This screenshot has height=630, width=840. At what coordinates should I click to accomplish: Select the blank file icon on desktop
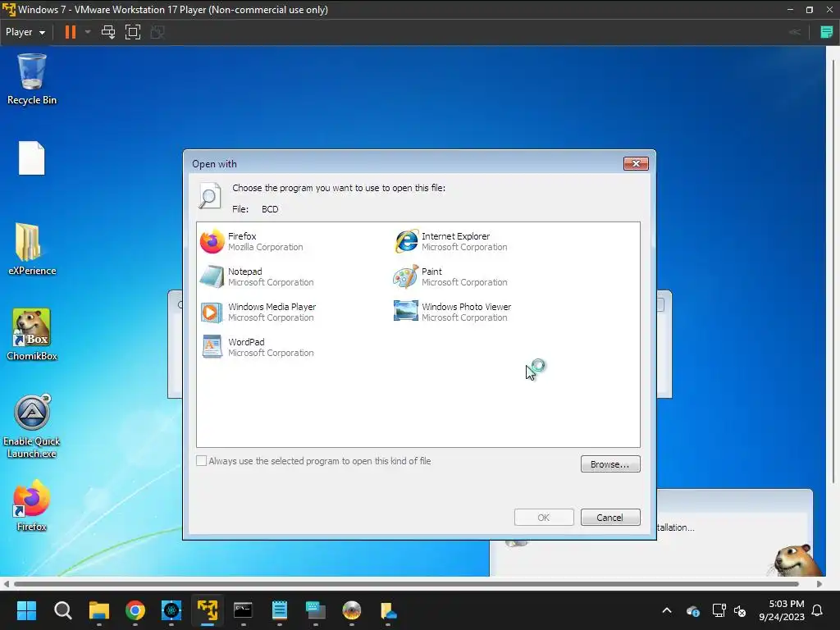32,158
